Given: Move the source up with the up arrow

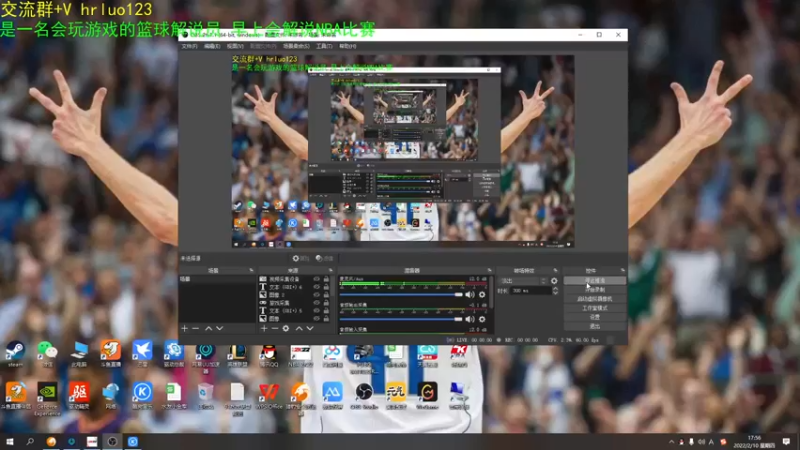Looking at the screenshot, I should click(x=299, y=329).
